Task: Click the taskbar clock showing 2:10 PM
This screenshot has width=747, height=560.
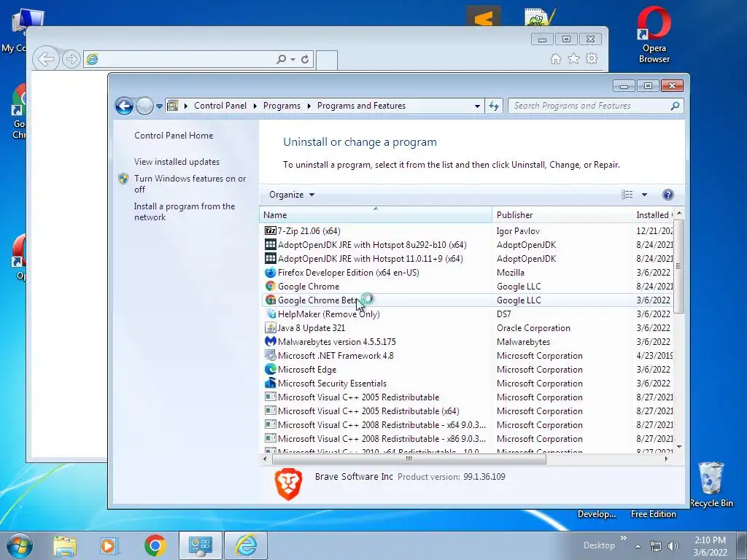Action: click(710, 545)
